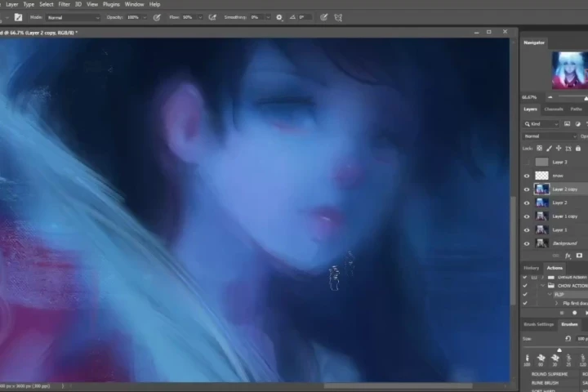Click horizontal canvas scrollbar
Screen dimensions: 588x392
[x=398, y=385]
